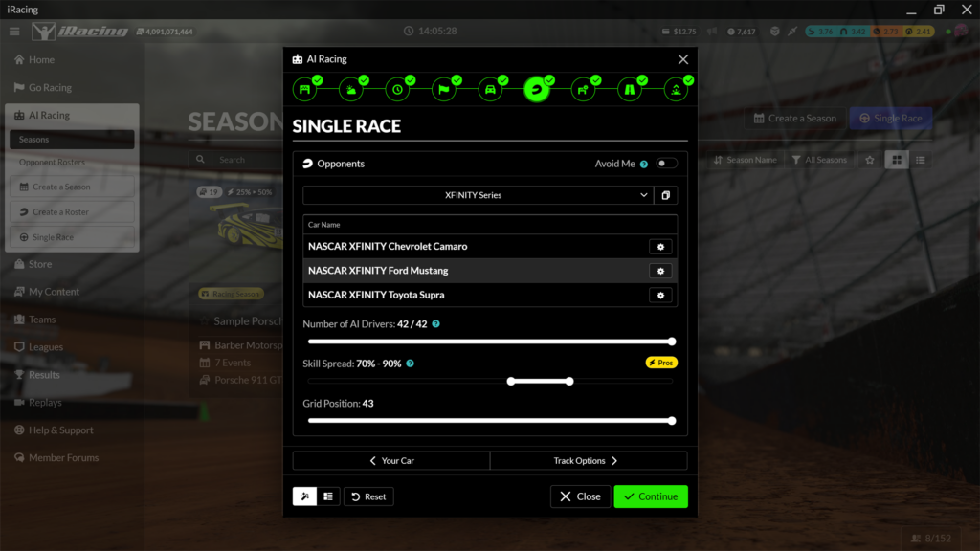Copy the XFINITY Series roster

666,195
